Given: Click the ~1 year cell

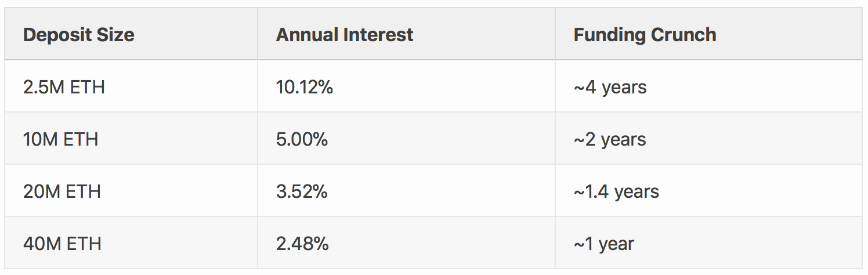Looking at the screenshot, I should coord(708,243).
